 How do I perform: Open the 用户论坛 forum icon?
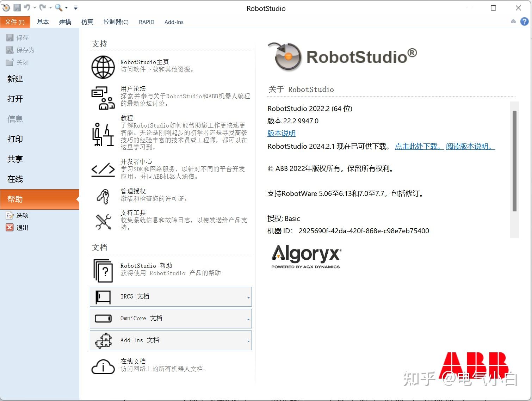[103, 97]
